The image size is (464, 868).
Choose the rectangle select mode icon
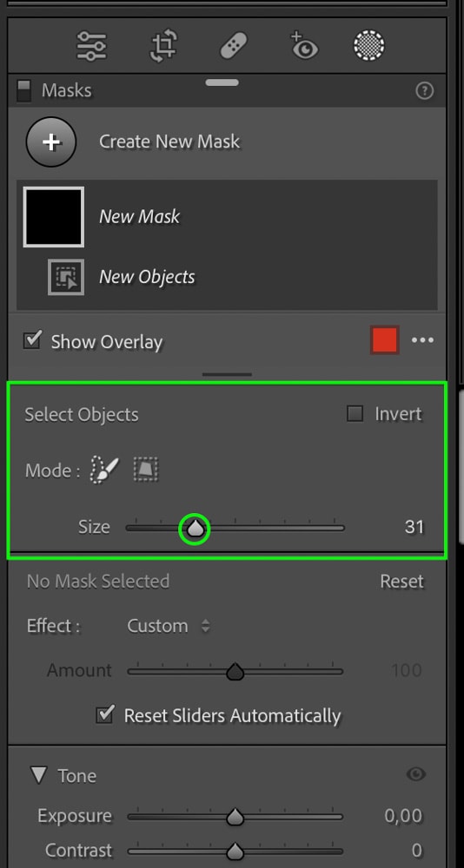coord(146,470)
